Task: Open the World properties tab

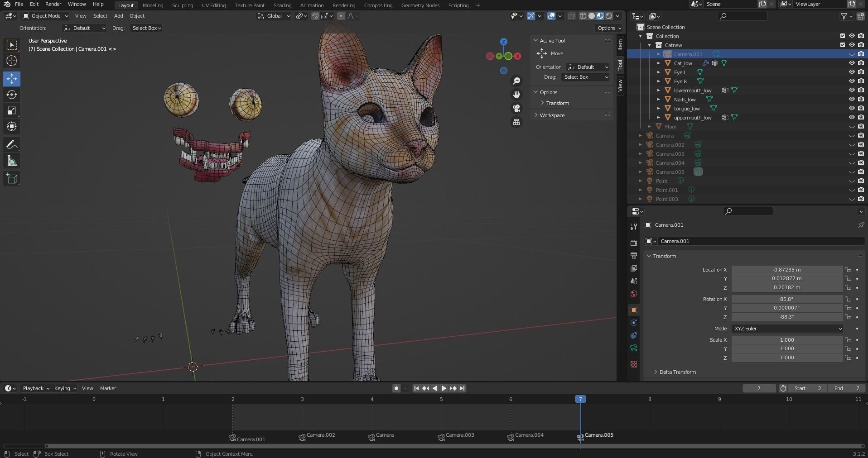Action: point(634,294)
